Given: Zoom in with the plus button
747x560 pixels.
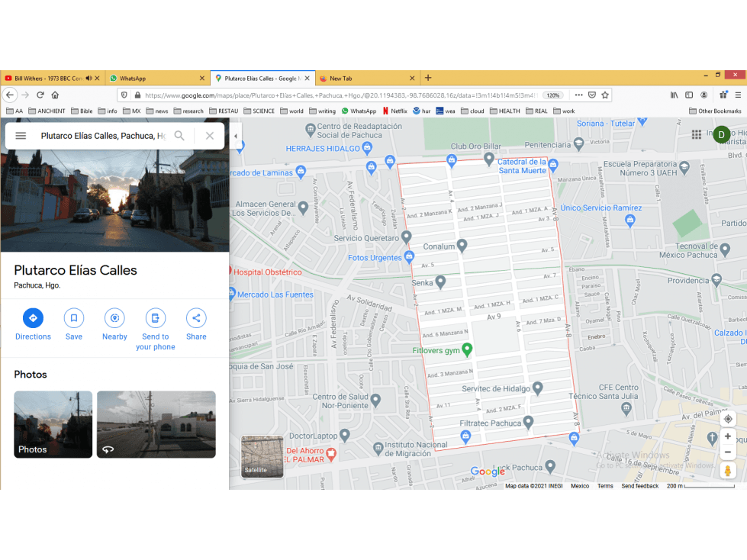Looking at the screenshot, I should tap(727, 436).
